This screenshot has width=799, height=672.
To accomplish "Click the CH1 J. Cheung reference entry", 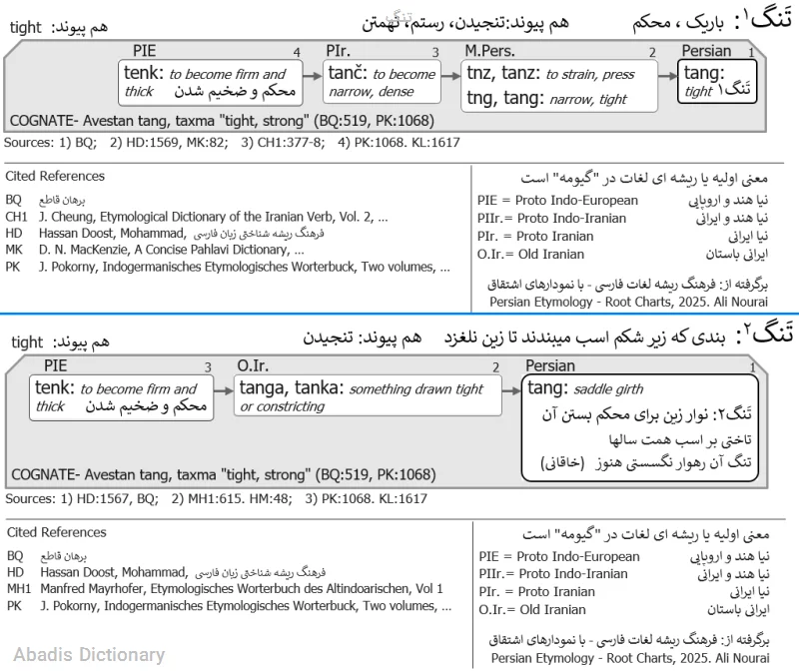I will point(197,217).
